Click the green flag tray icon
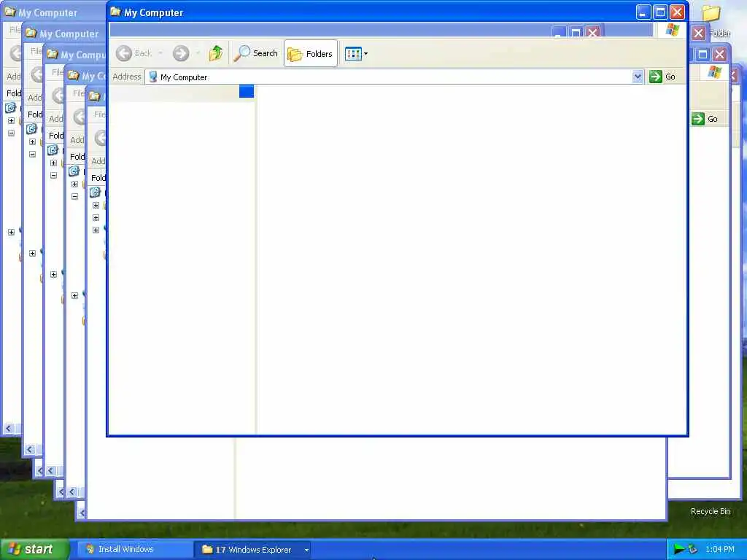The height and width of the screenshot is (560, 747). [x=679, y=550]
